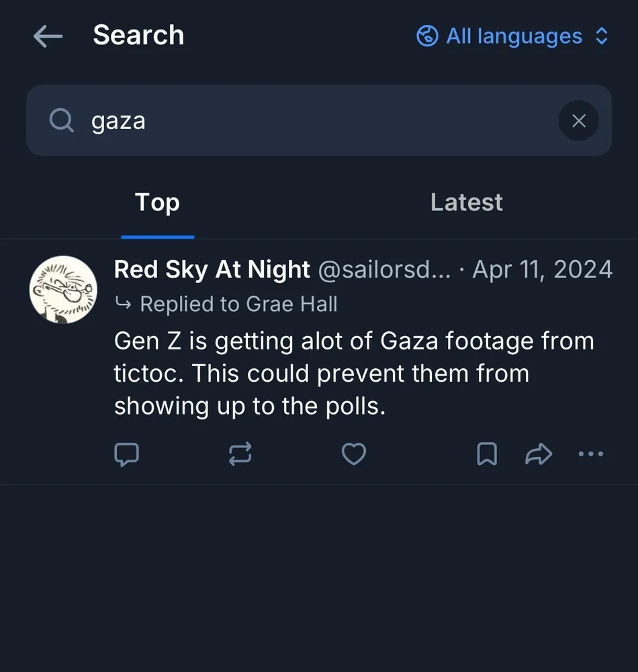Switch to the Latest results tab
This screenshot has width=638, height=672.
[466, 203]
